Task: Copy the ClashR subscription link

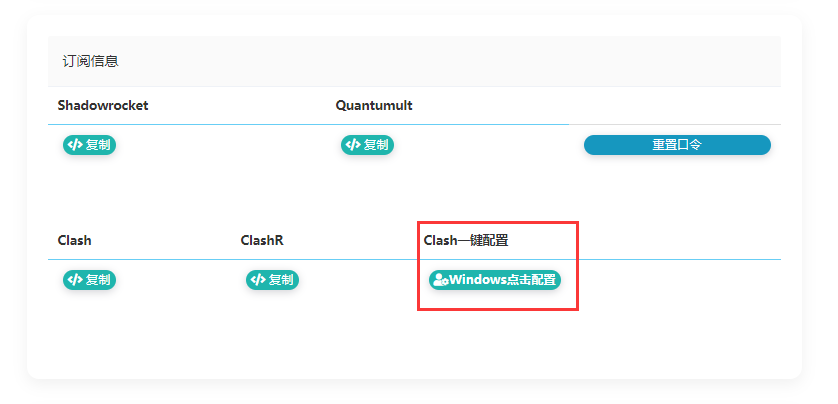Action: tap(272, 280)
